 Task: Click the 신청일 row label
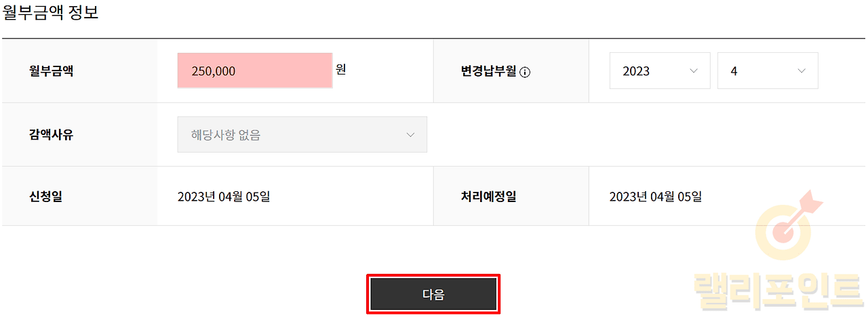coord(46,197)
